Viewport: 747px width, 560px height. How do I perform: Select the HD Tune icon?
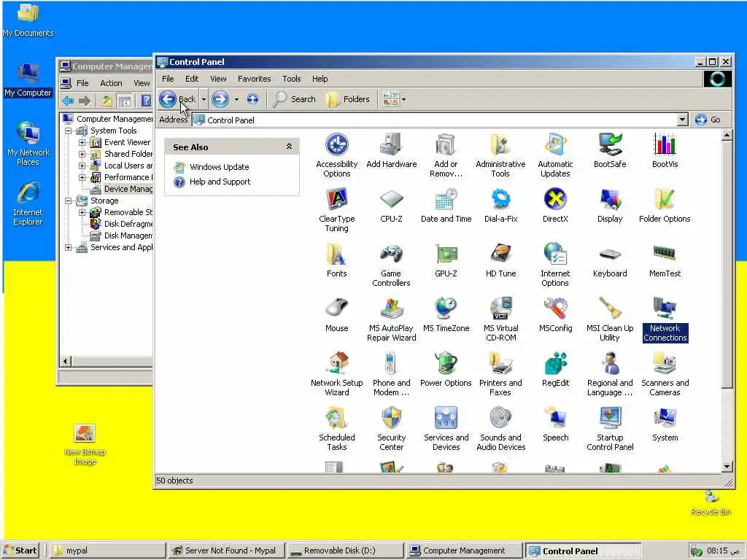tap(500, 260)
